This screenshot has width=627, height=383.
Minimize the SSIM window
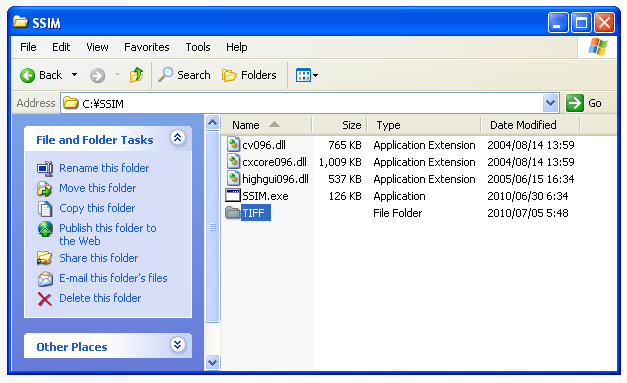pos(558,22)
